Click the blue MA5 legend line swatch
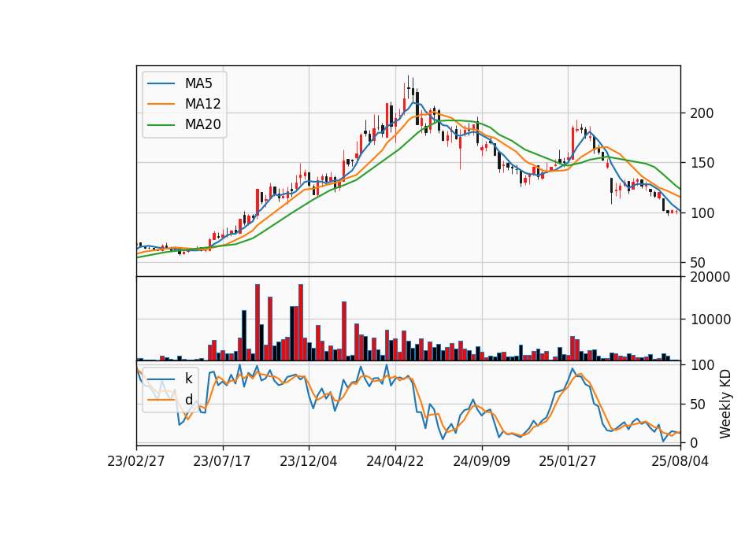 161,83
